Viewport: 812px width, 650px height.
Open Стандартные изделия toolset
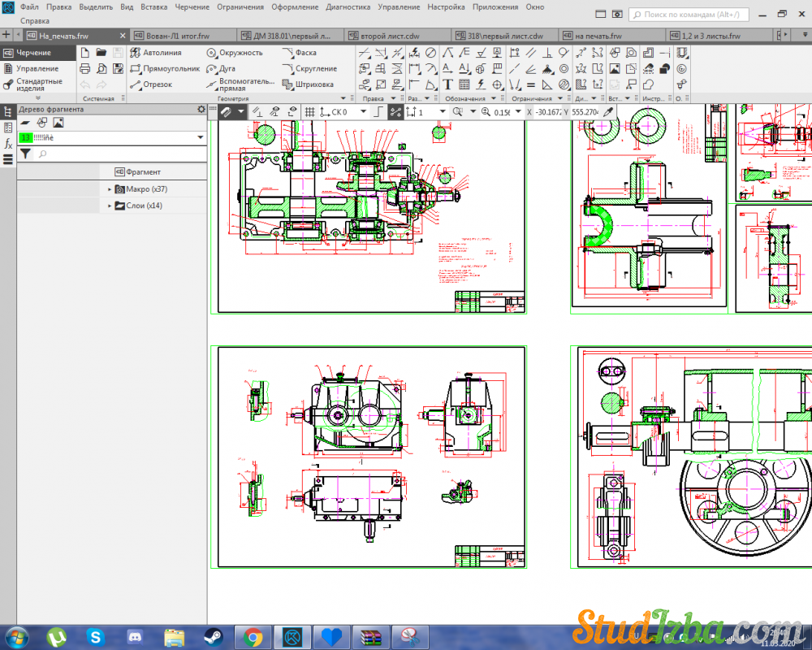(x=37, y=84)
